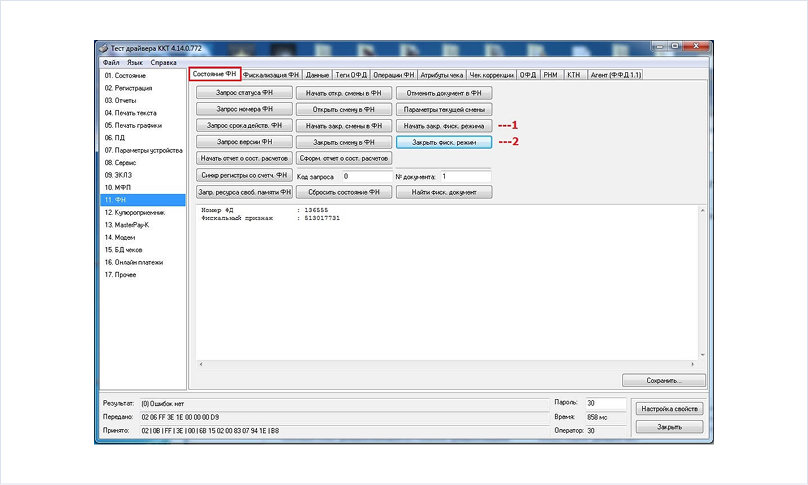This screenshot has width=808, height=485.
Task: Click the Найти фиск. документ button
Action: pos(444,192)
